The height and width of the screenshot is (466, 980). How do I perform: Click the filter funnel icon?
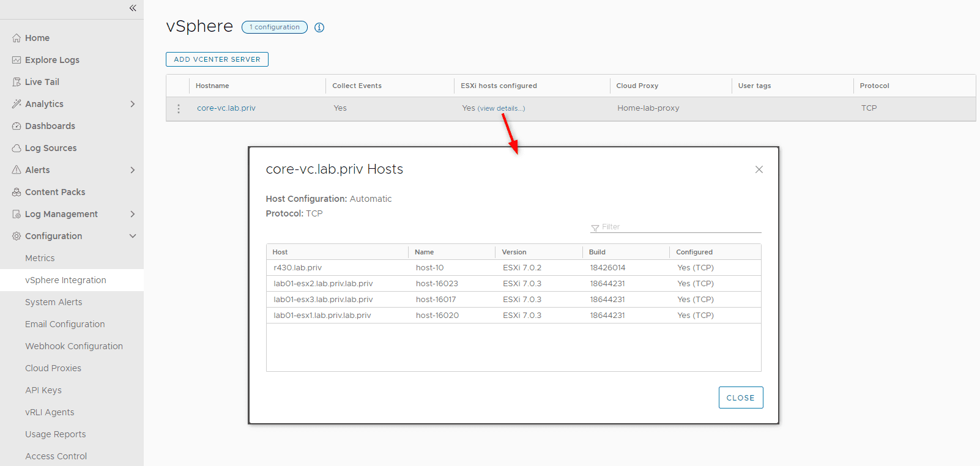[x=595, y=228]
